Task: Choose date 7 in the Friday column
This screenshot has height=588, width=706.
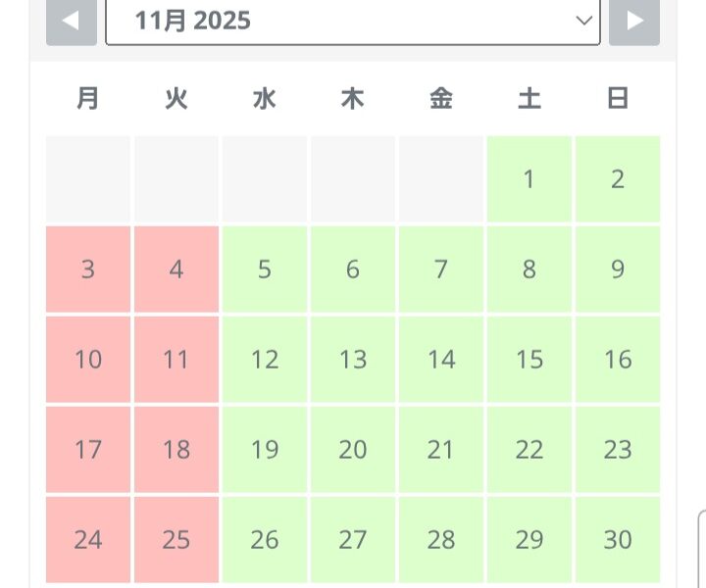Action: [441, 269]
